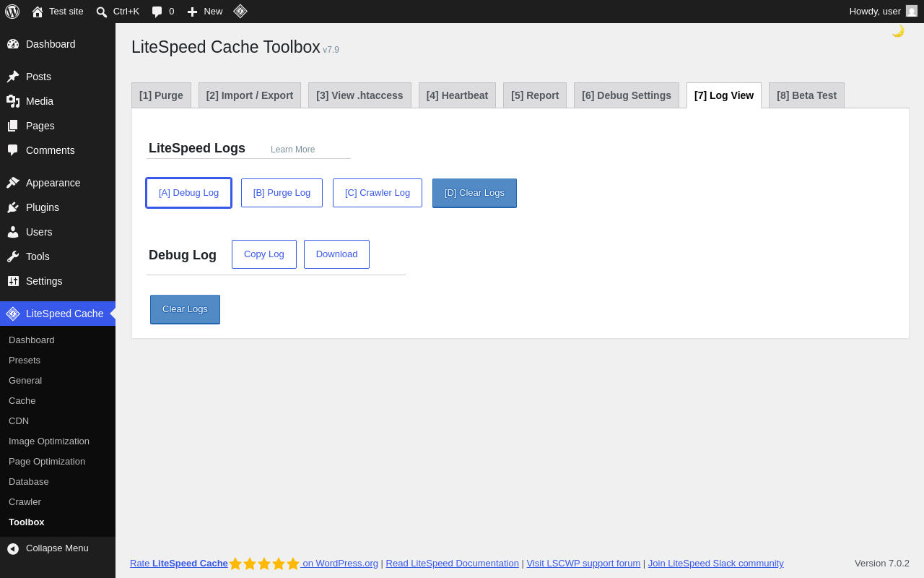Image resolution: width=924 pixels, height=578 pixels.
Task: Click the Learn More link
Action: pos(293,150)
